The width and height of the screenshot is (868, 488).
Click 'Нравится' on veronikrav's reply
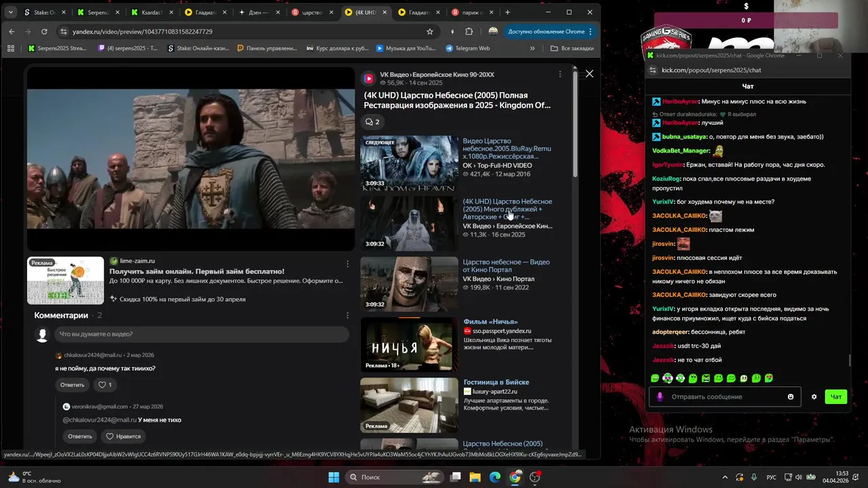123,436
